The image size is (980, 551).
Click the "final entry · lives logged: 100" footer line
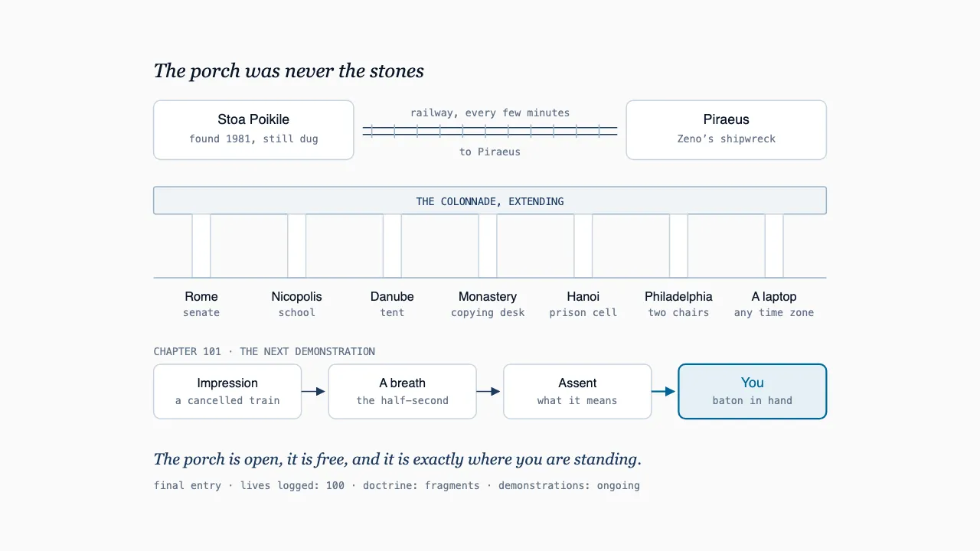pyautogui.click(x=397, y=485)
